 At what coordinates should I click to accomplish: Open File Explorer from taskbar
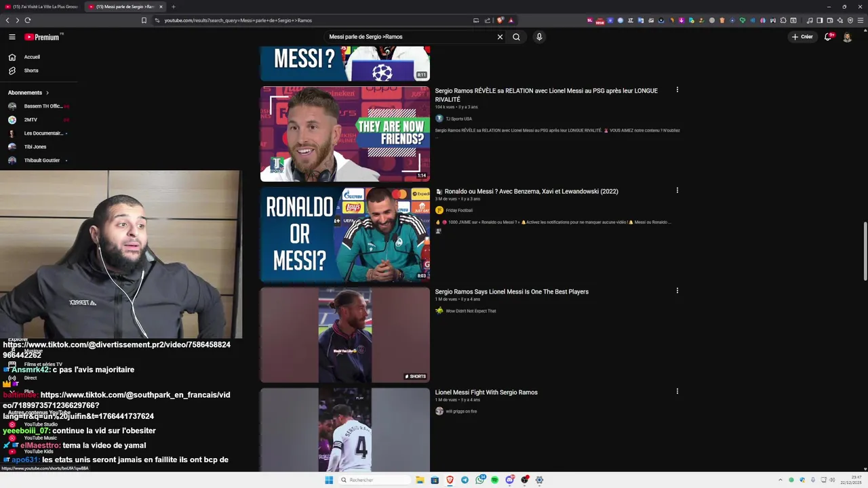420,480
